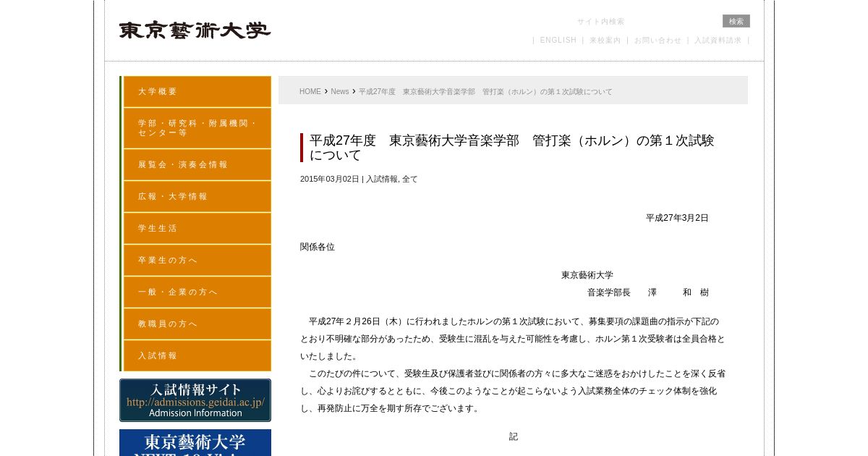868x456 pixels.
Task: Open the ENGLISH version link
Action: 558,41
